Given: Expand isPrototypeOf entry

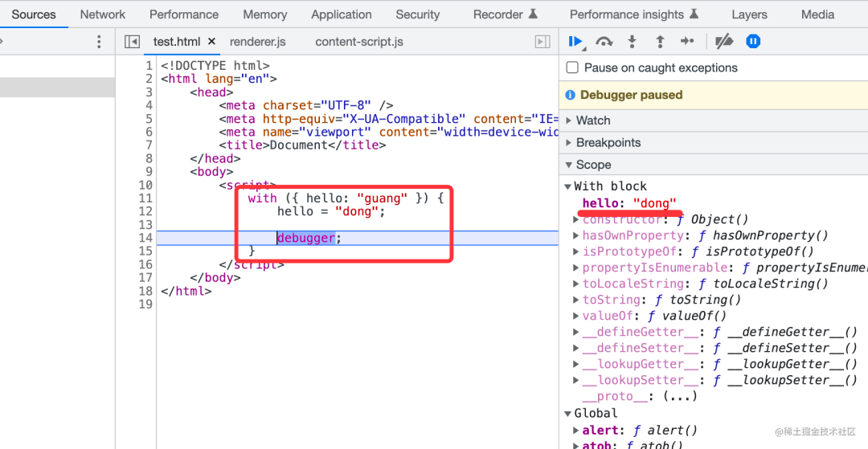Looking at the screenshot, I should click(576, 251).
